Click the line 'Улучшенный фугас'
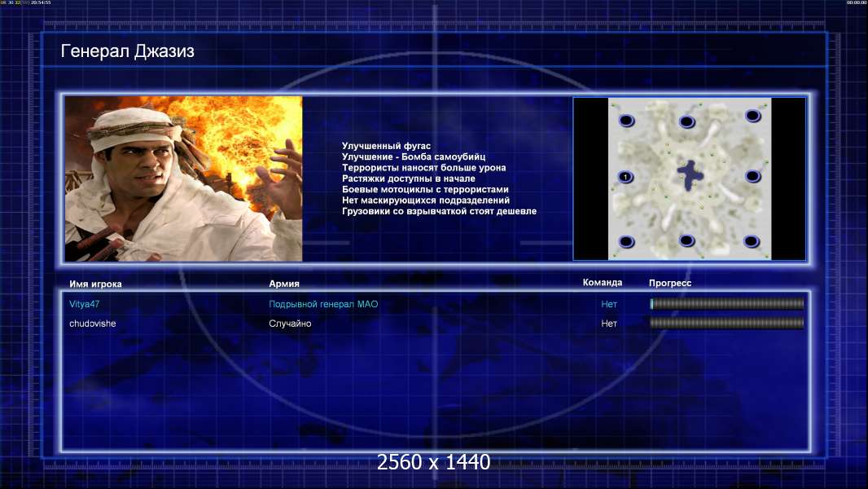The width and height of the screenshot is (868, 489). click(387, 146)
